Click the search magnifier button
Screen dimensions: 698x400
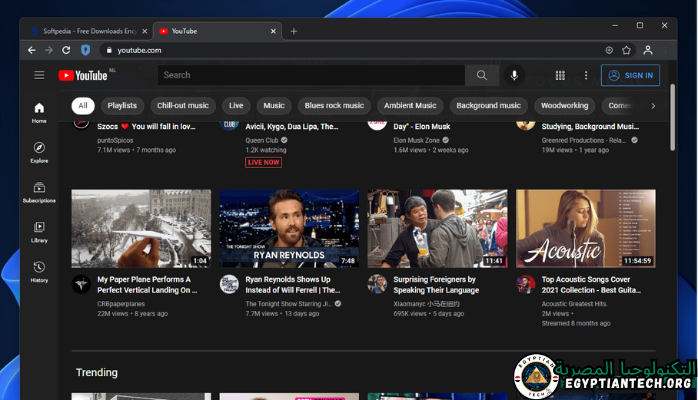[x=481, y=75]
